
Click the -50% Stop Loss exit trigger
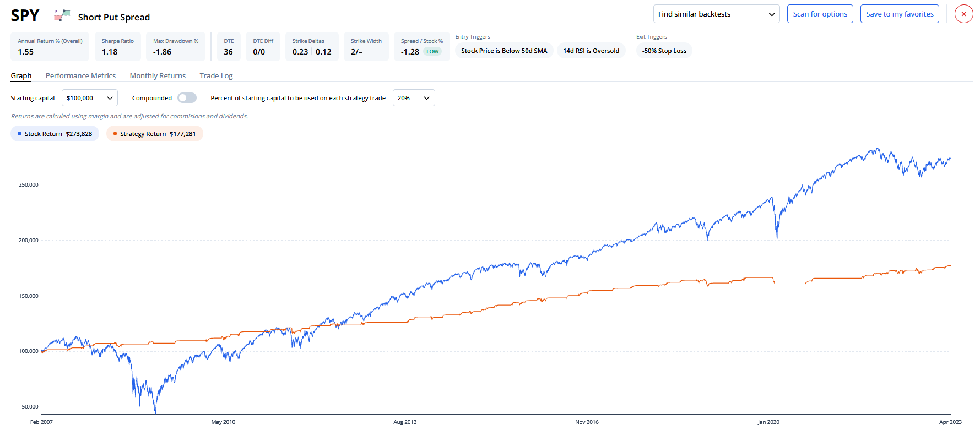tap(664, 51)
